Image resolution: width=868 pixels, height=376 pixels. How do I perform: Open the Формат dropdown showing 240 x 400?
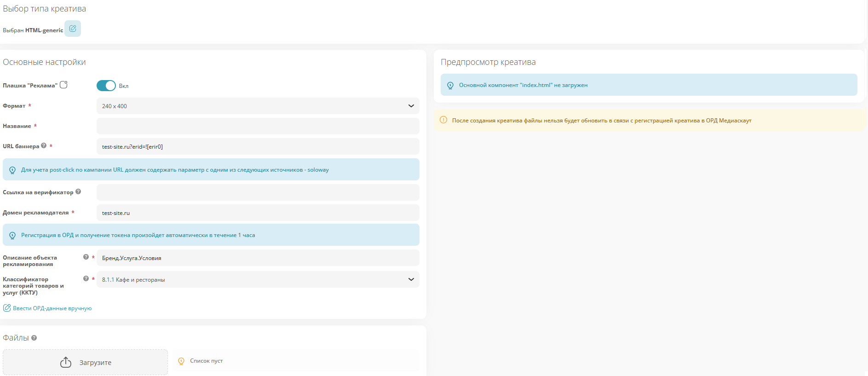click(x=258, y=106)
